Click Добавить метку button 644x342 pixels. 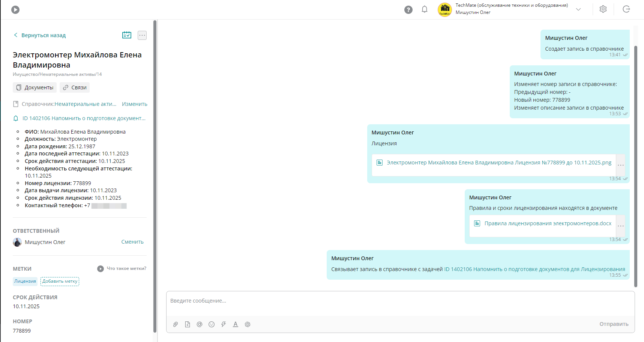60,281
